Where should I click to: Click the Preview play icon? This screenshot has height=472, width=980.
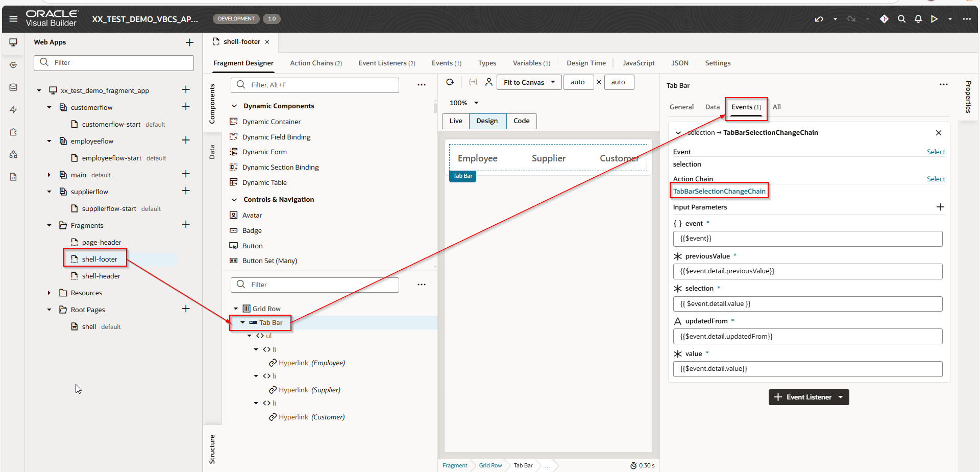click(934, 19)
